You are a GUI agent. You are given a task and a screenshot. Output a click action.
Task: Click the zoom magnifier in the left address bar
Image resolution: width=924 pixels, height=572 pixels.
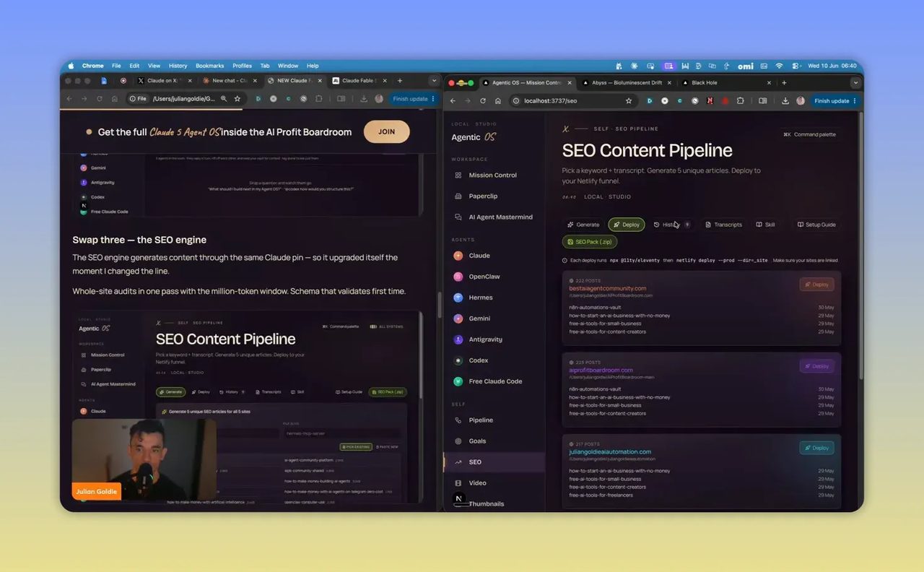click(224, 99)
